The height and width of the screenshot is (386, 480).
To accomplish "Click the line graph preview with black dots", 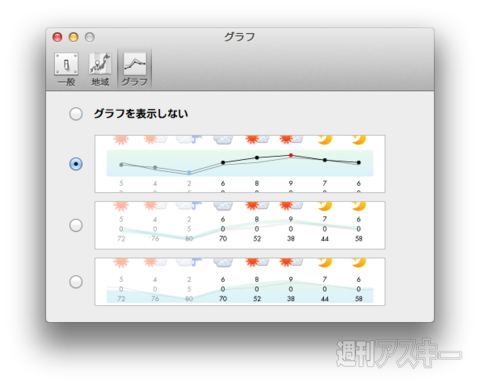I will (240, 164).
